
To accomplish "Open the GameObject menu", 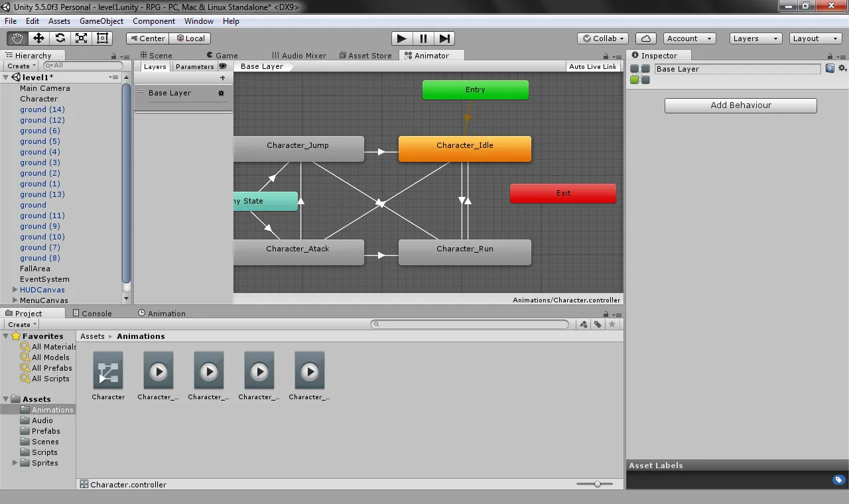I will click(x=101, y=21).
